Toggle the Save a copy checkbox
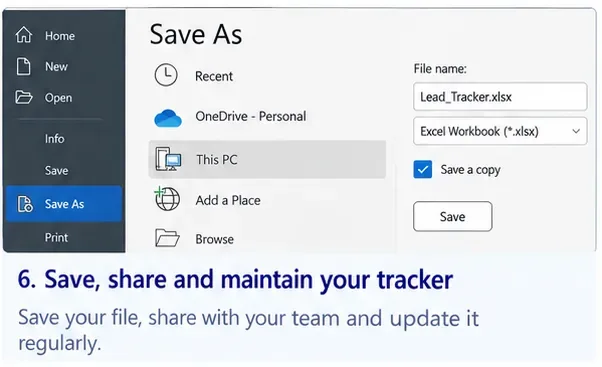This screenshot has height=367, width=602. point(423,169)
